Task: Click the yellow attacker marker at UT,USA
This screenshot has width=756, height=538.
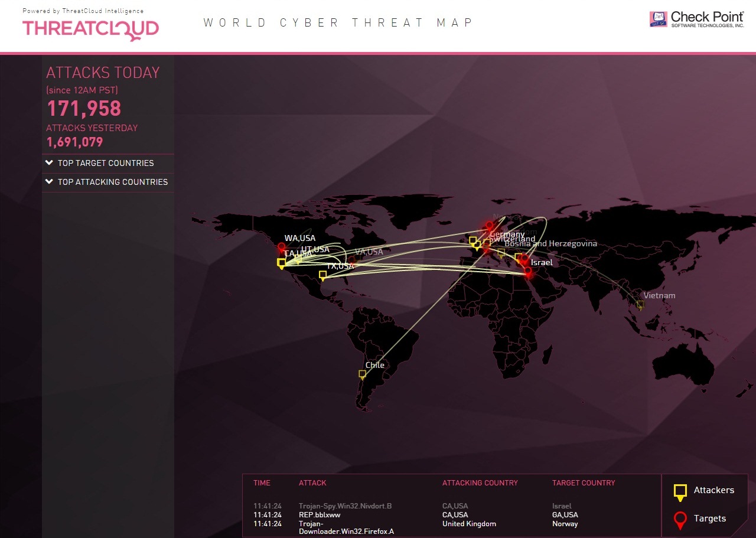Action: pos(298,259)
